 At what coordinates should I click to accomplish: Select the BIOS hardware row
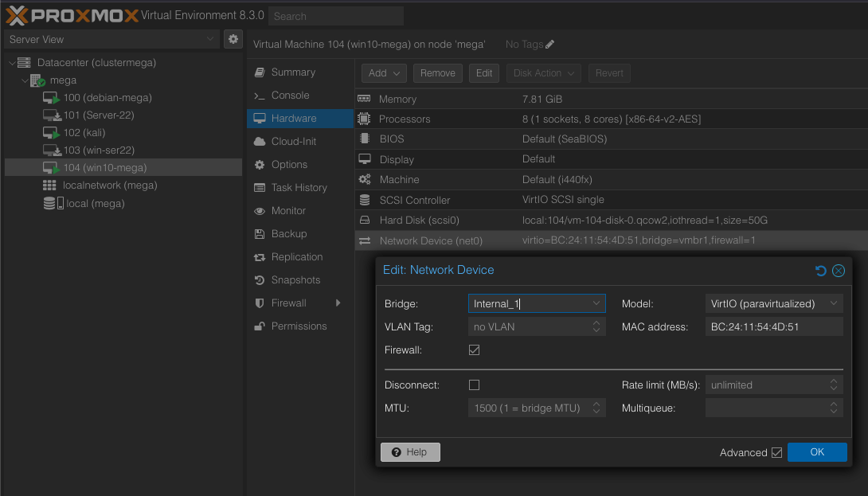point(611,139)
